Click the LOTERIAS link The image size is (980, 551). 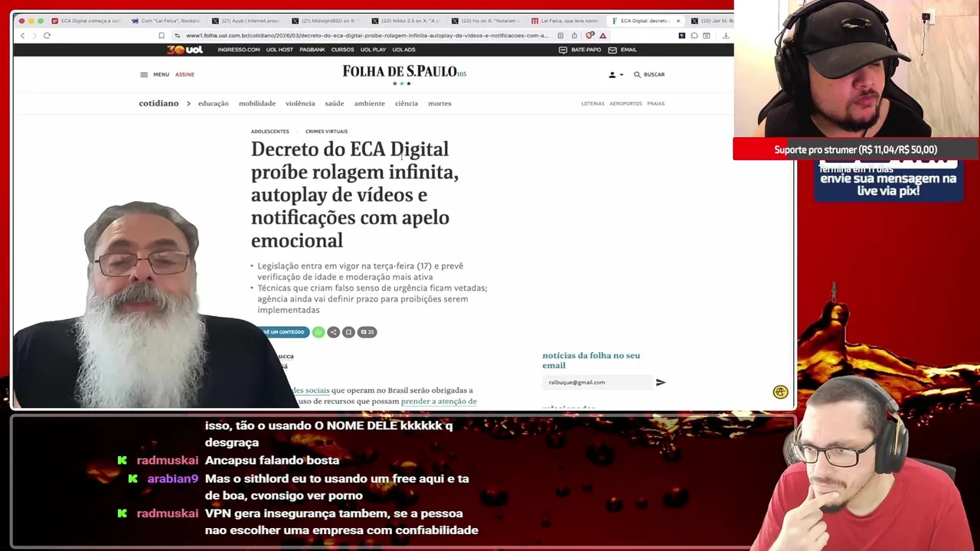coord(593,103)
